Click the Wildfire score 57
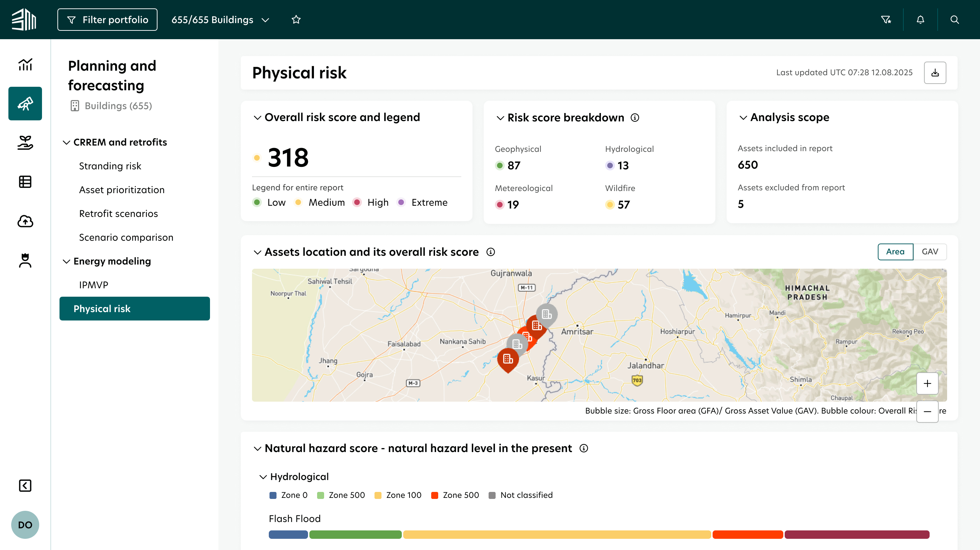 (x=624, y=205)
